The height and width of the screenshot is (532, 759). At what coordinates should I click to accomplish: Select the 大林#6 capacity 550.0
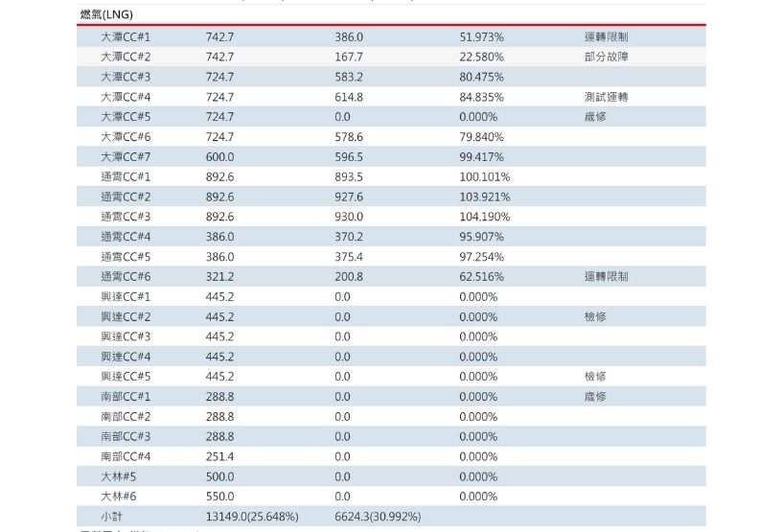pos(219,497)
